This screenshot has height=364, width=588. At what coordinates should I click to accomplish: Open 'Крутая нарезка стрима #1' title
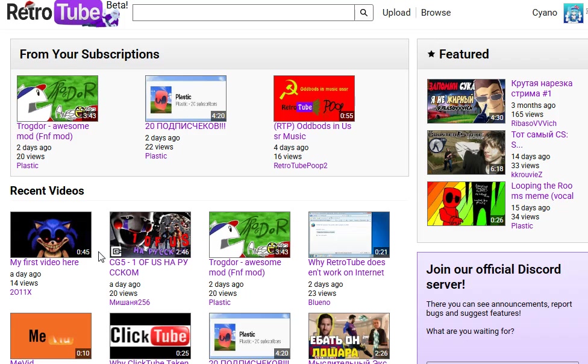(541, 89)
